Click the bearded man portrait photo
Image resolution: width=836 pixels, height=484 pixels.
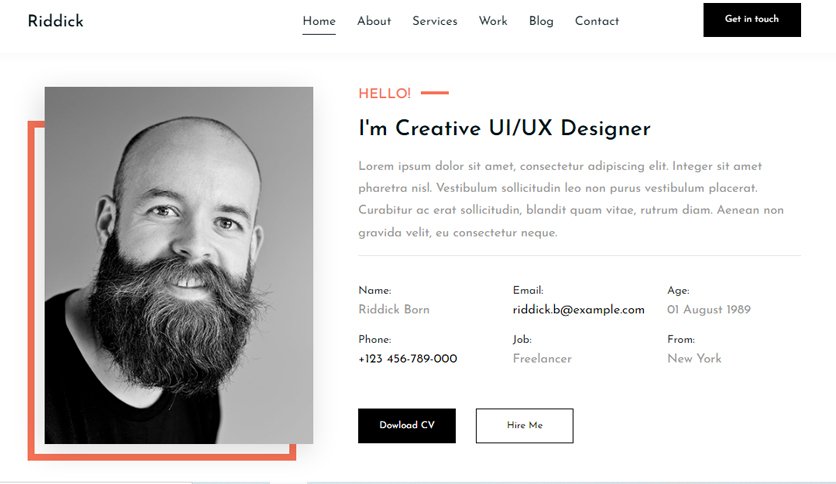(179, 265)
